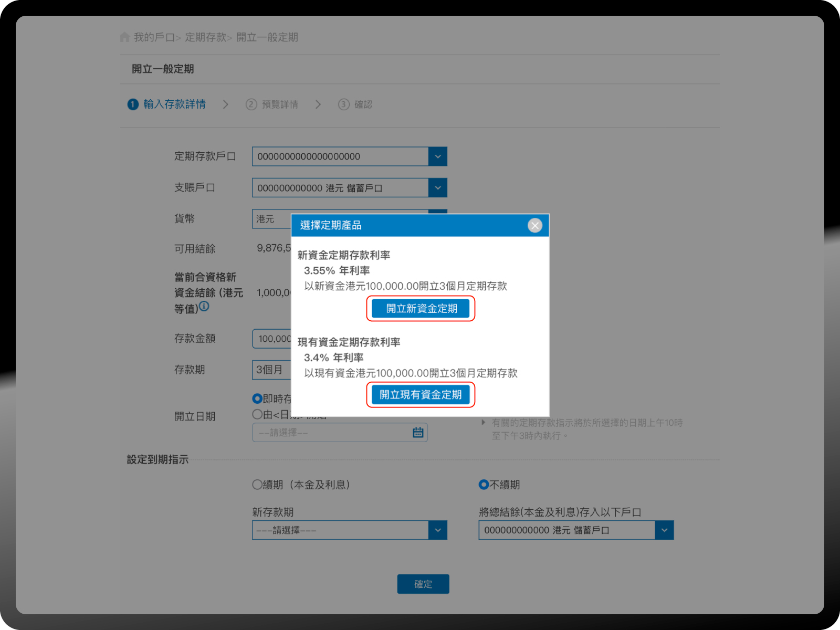
Task: Go to step 1 輸入存款詳情
Action: (x=167, y=104)
